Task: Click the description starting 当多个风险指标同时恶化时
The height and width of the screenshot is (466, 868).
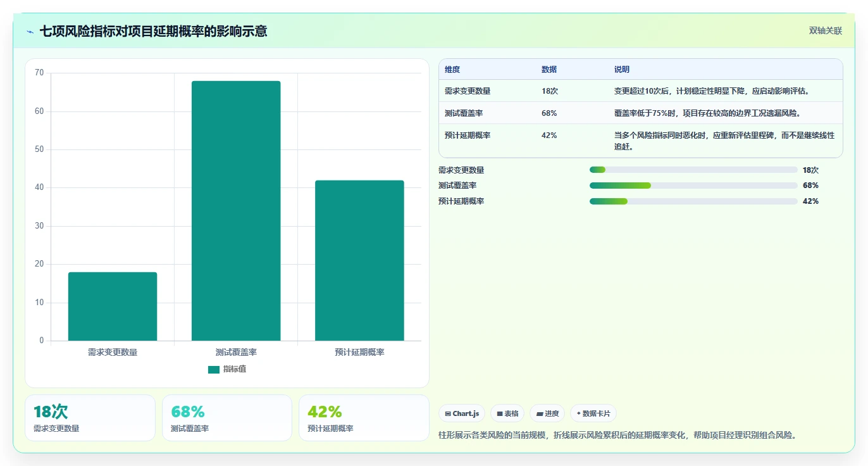Action: coord(724,141)
